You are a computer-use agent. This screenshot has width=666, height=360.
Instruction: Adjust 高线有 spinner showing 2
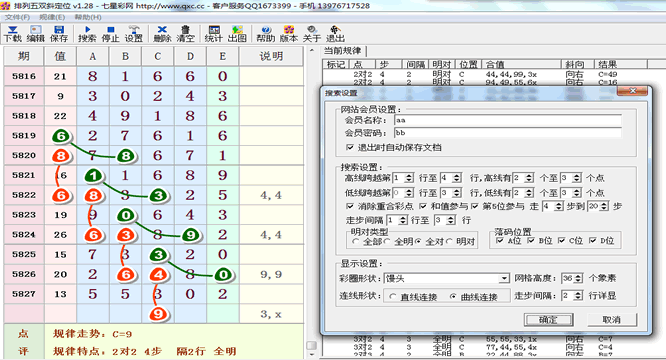(523, 177)
